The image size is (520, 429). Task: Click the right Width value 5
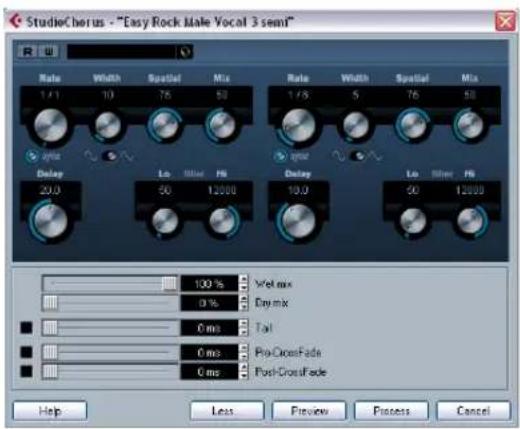356,96
